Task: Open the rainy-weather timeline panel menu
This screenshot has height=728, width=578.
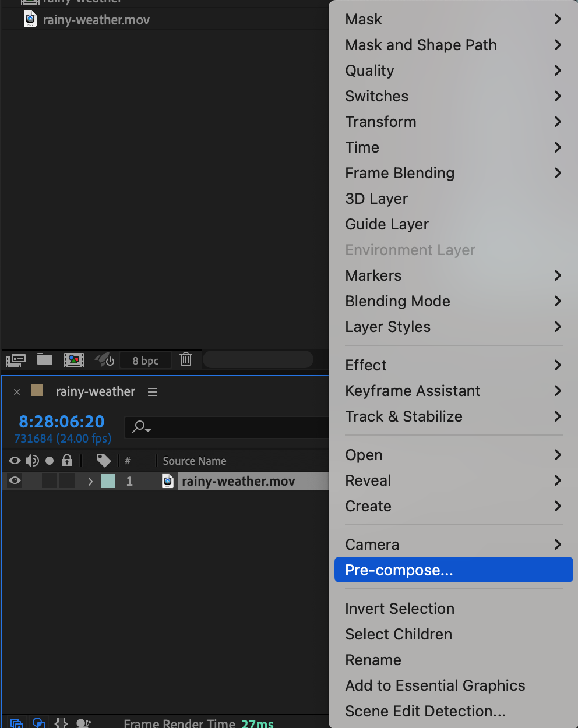Action: (x=153, y=392)
